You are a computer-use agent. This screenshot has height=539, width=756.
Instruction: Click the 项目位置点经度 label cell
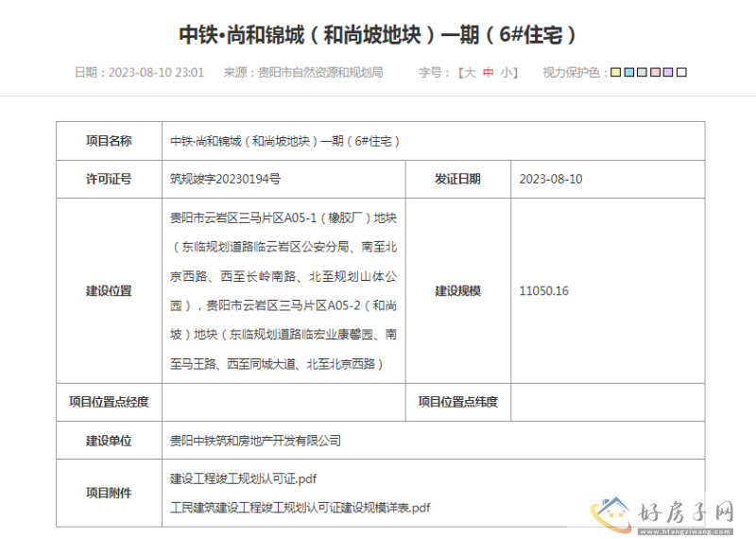[109, 402]
